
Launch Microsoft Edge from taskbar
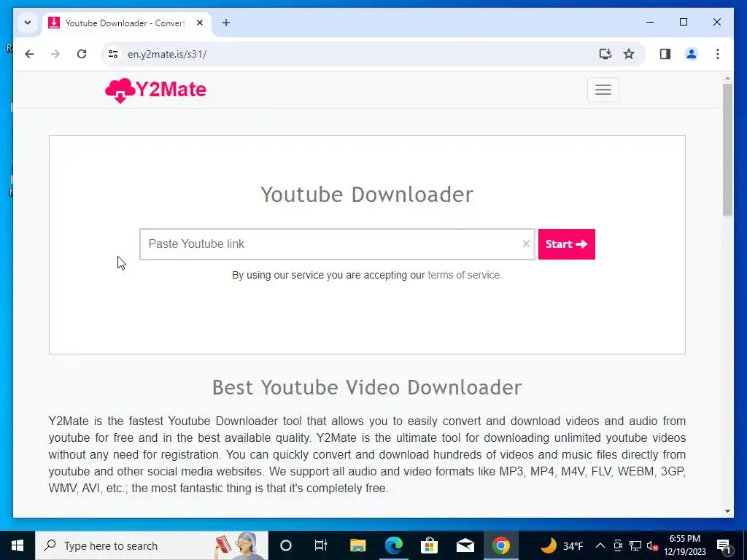393,545
